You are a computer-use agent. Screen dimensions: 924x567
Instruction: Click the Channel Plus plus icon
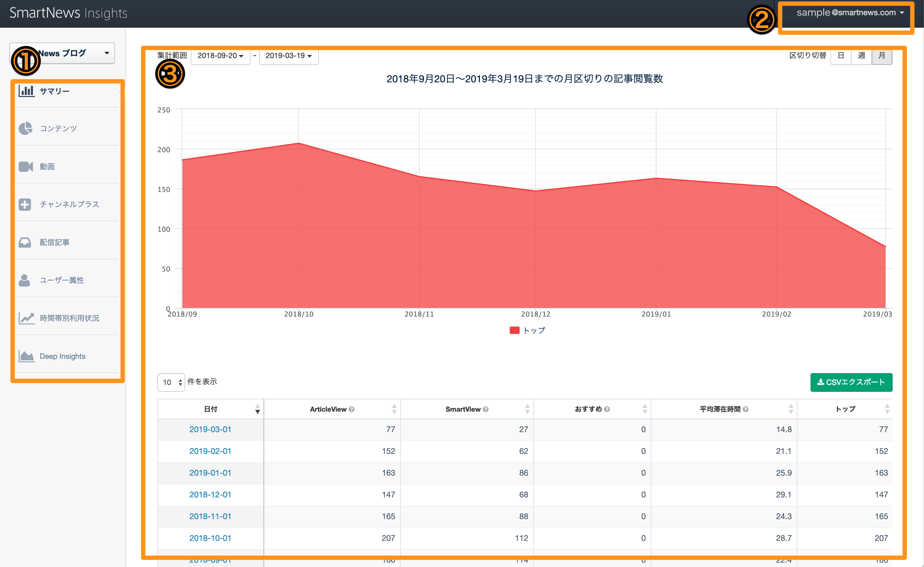25,204
